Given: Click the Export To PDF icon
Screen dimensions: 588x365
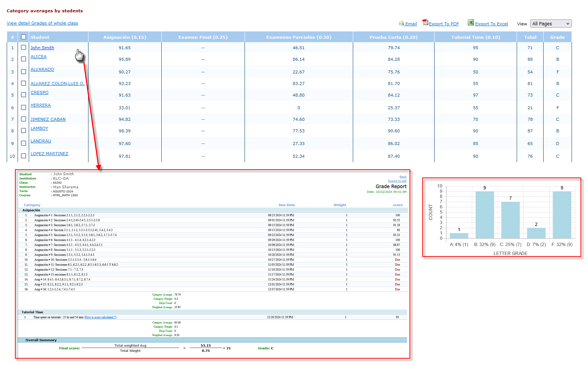Looking at the screenshot, I should pos(425,23).
